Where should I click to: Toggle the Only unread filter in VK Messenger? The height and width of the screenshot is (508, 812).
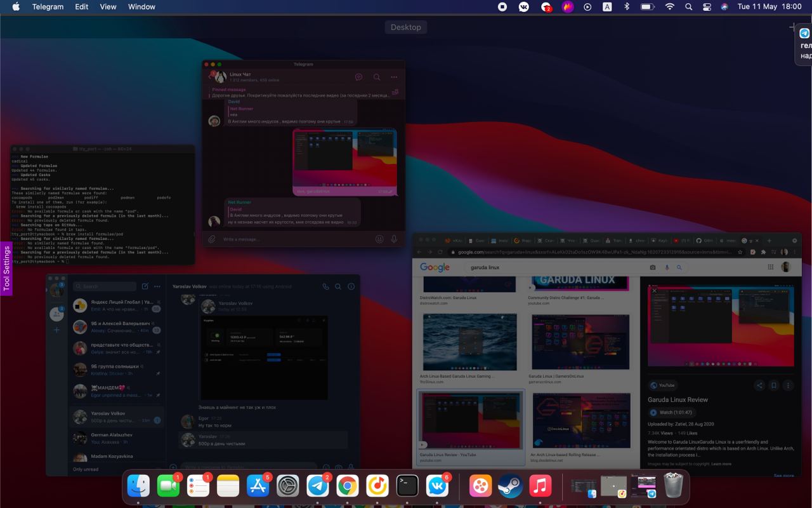86,469
